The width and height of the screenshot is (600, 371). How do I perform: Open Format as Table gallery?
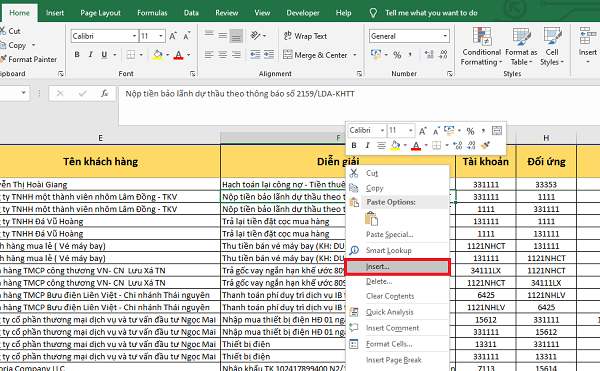coord(521,46)
